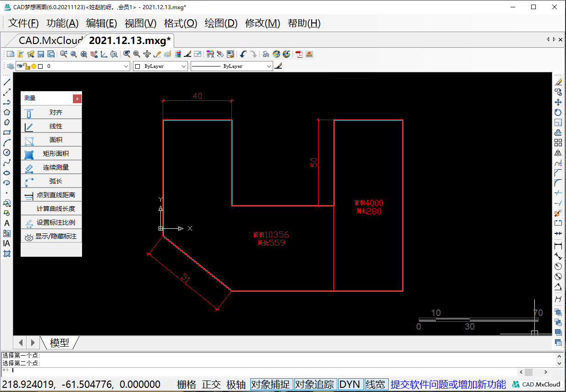Open the 绘图(D) menu
The width and height of the screenshot is (566, 392).
pyautogui.click(x=221, y=23)
